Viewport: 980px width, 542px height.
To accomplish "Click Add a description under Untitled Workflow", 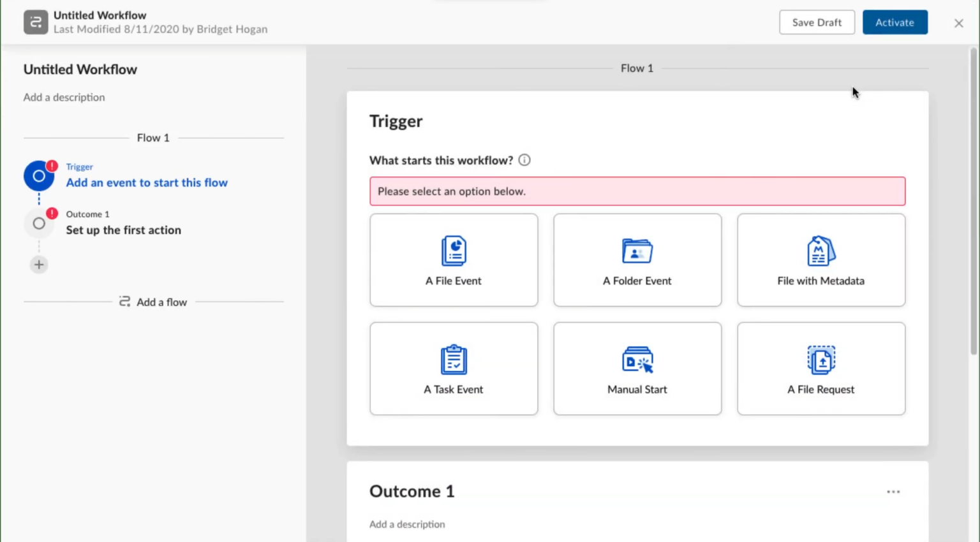I will coord(64,97).
